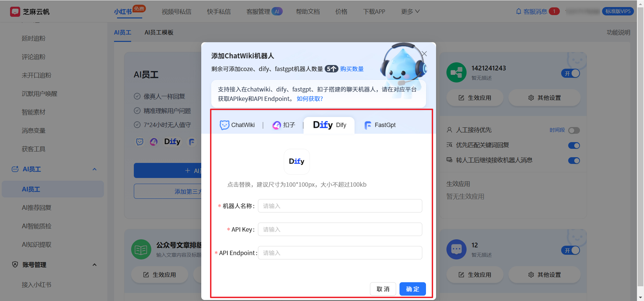Close the 添加ChatWiki机器人 dialog
644x301 pixels.
(424, 54)
